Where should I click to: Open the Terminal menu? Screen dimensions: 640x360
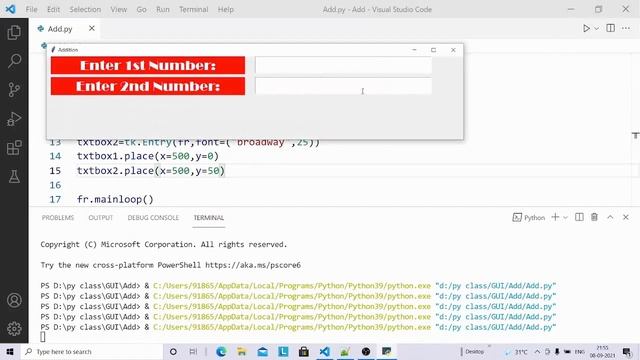(193, 9)
